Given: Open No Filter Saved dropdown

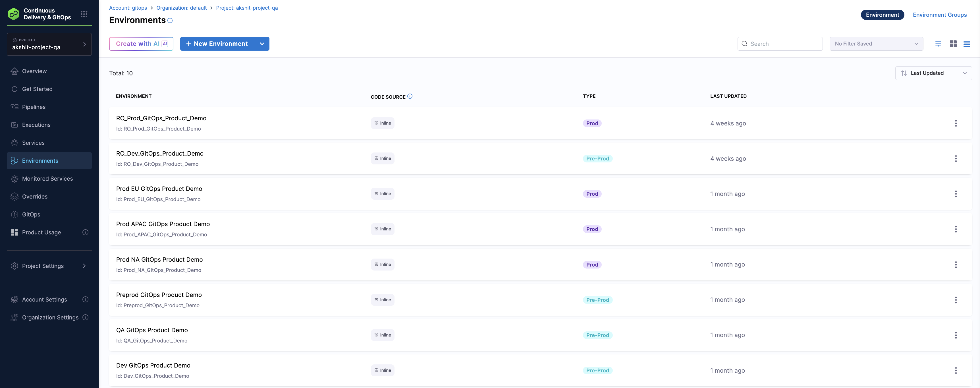Looking at the screenshot, I should (x=876, y=44).
